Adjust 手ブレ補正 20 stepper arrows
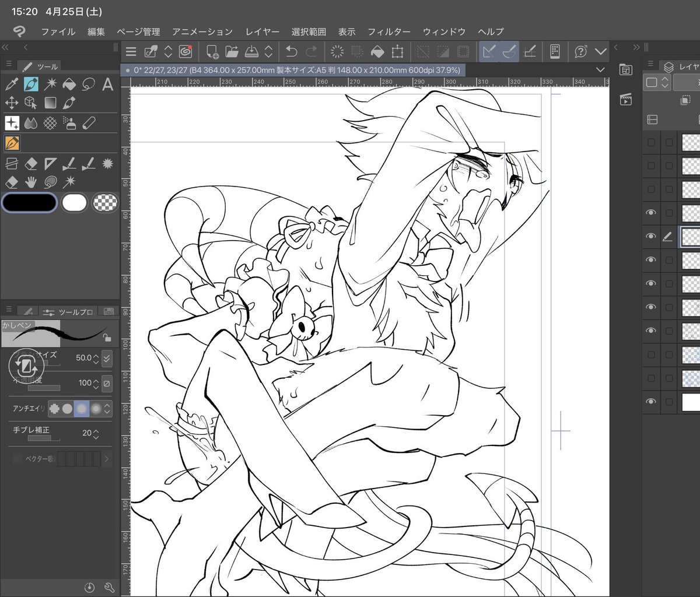The width and height of the screenshot is (700, 597). click(96, 433)
